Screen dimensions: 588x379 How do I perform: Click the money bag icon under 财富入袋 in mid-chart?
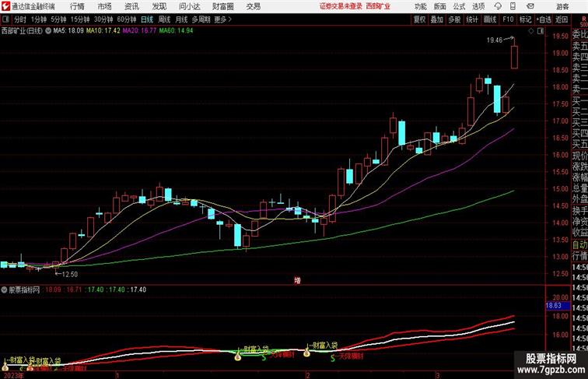click(238, 356)
